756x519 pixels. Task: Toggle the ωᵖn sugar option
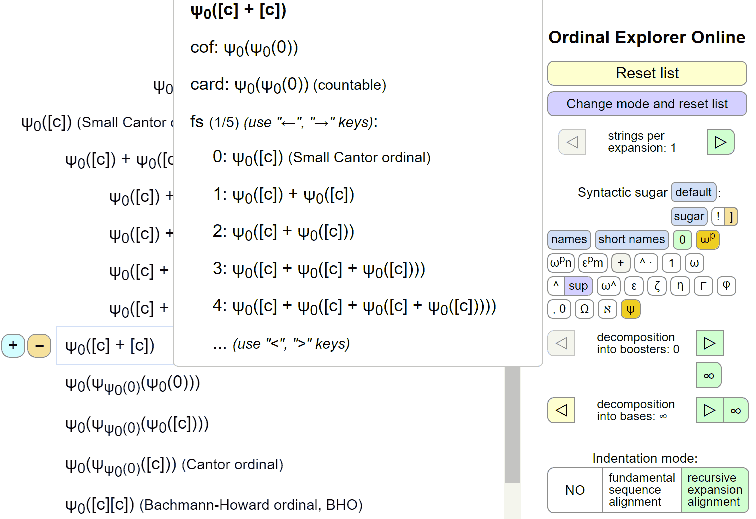(561, 263)
